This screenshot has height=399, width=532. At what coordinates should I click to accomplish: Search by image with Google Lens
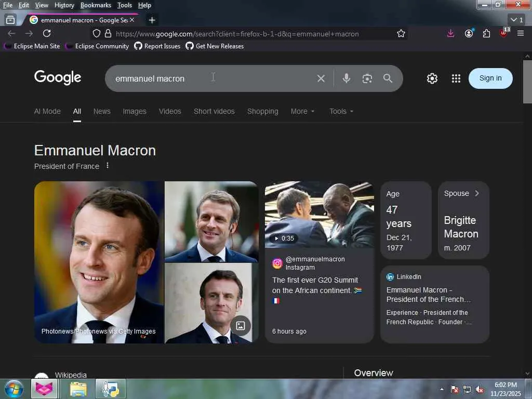point(367,78)
